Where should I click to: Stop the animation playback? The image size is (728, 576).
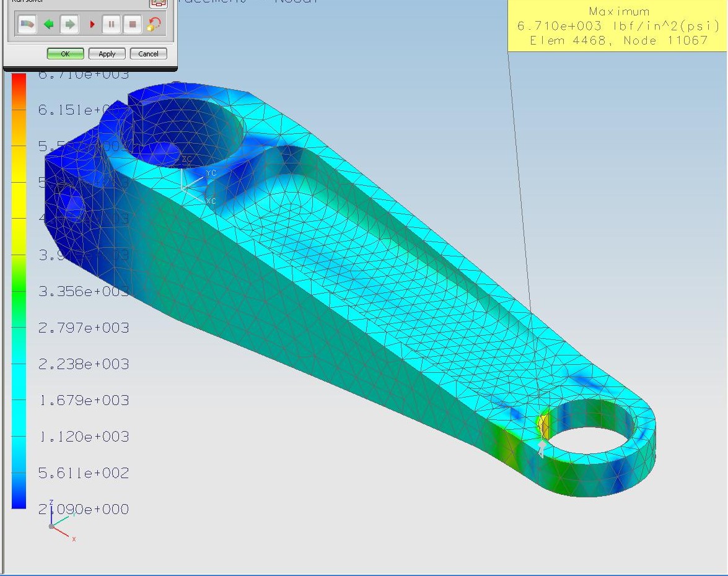[x=132, y=24]
